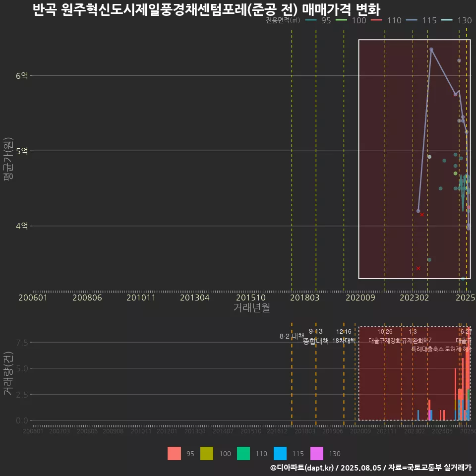The width and height of the screenshot is (476, 476).
Task: Click the 전용면적(㎡) legend title
Action: (x=283, y=20)
